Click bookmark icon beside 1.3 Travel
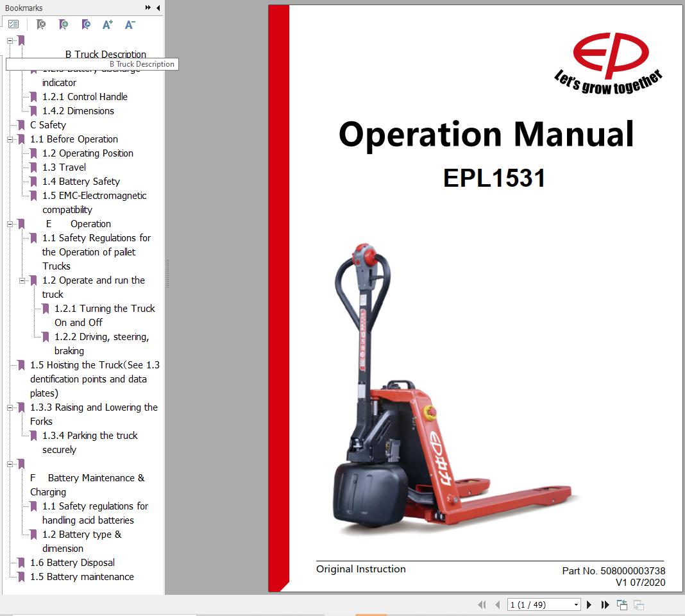Image resolution: width=685 pixels, height=616 pixels. tap(33, 167)
